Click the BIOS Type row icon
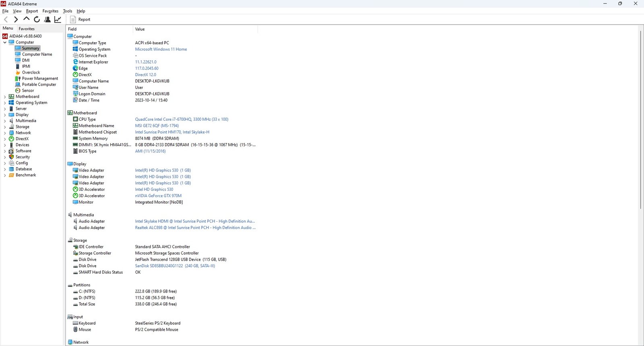The width and height of the screenshot is (644, 346). click(75, 151)
